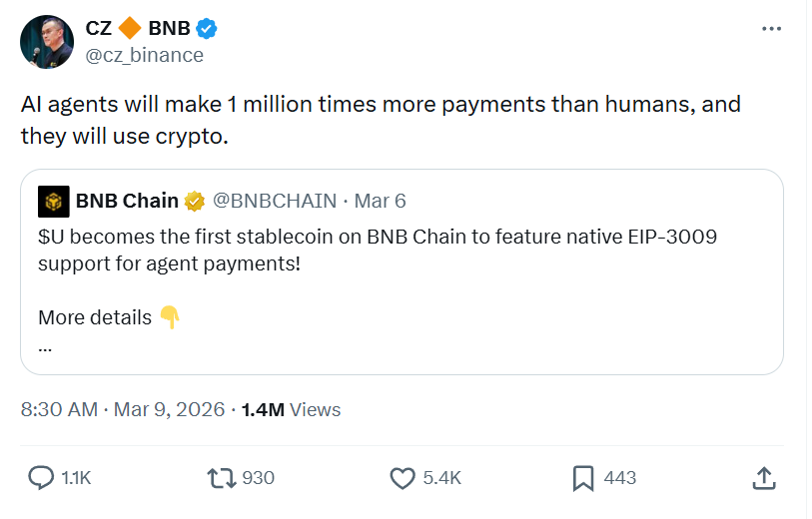The width and height of the screenshot is (812, 519).
Task: Expand quoted tweet via trailing ellipsis
Action: click(x=45, y=346)
